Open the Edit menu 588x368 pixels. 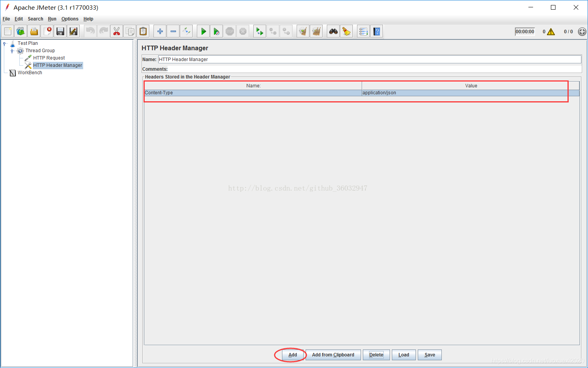tap(19, 19)
